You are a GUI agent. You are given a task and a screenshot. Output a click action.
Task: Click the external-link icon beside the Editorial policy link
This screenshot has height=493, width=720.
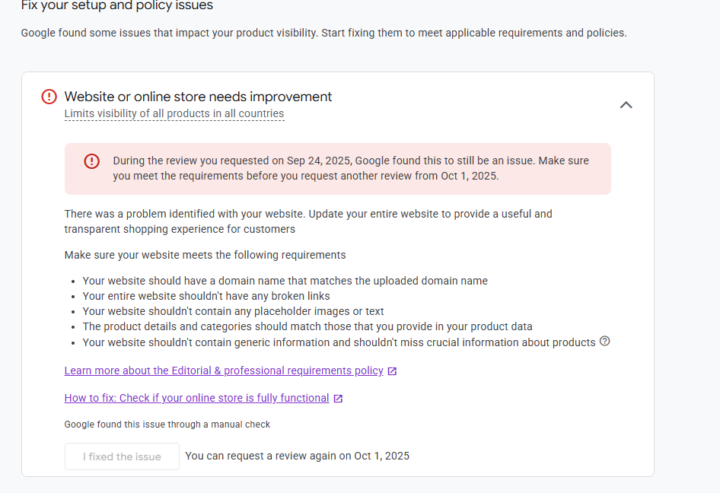[x=392, y=371]
